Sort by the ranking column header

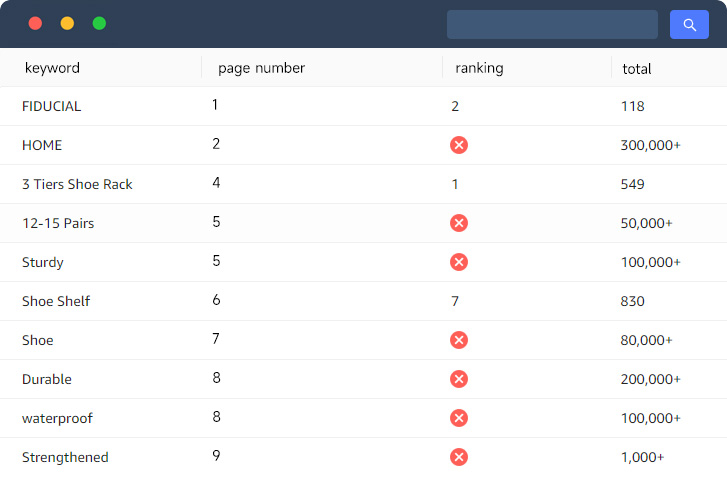(x=479, y=68)
